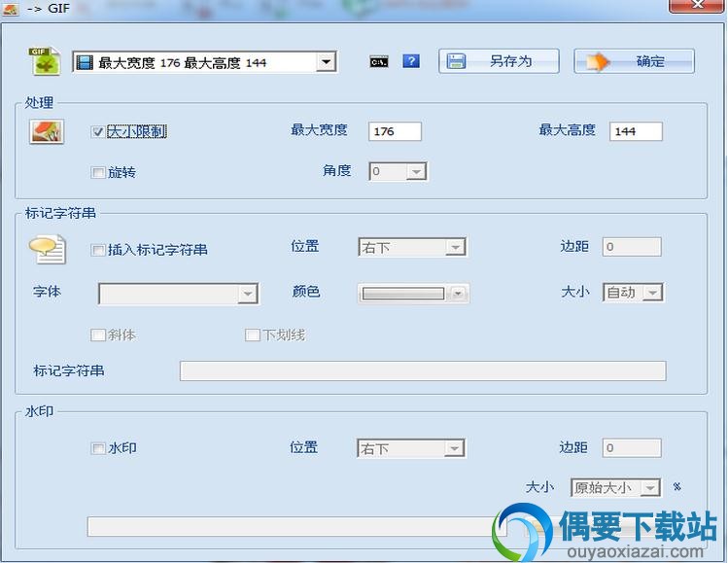Click the watermark 边距 input field

click(x=632, y=448)
